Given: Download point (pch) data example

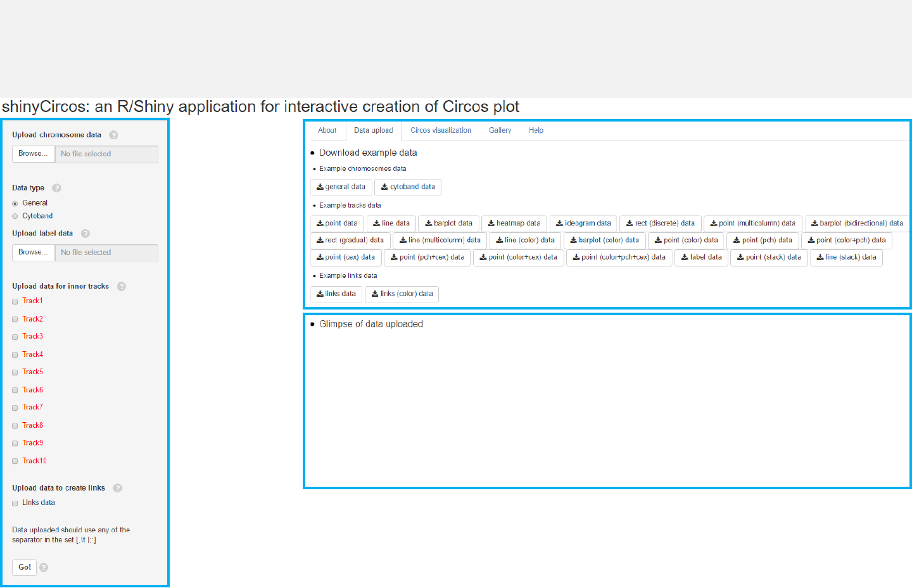Looking at the screenshot, I should 763,241.
